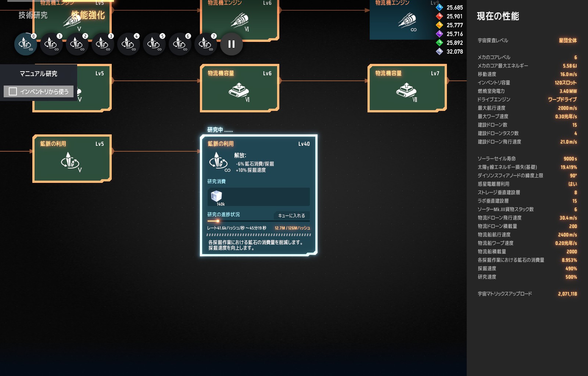The height and width of the screenshot is (376, 588).
Task: Click the white matrix cube 140k icon
Action: pyautogui.click(x=216, y=196)
